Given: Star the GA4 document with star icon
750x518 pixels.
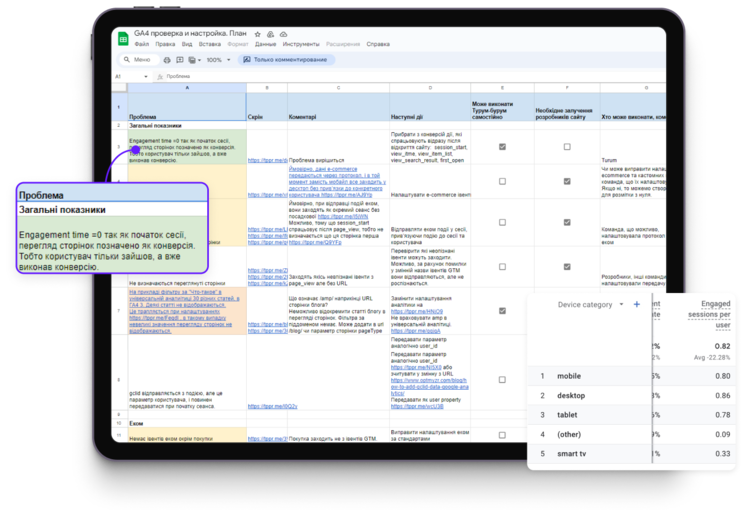Looking at the screenshot, I should click(257, 34).
